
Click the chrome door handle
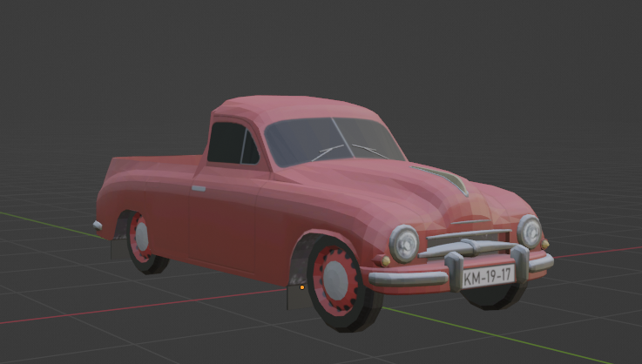coord(199,188)
